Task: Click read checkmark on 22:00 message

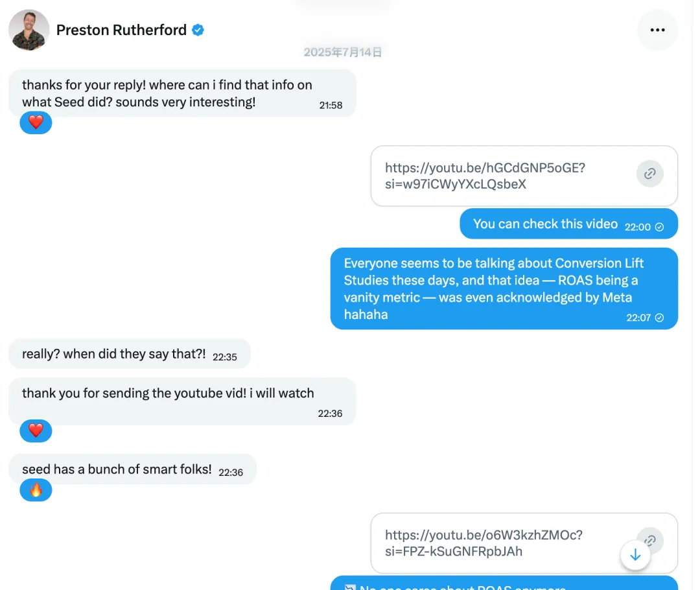Action: click(660, 227)
